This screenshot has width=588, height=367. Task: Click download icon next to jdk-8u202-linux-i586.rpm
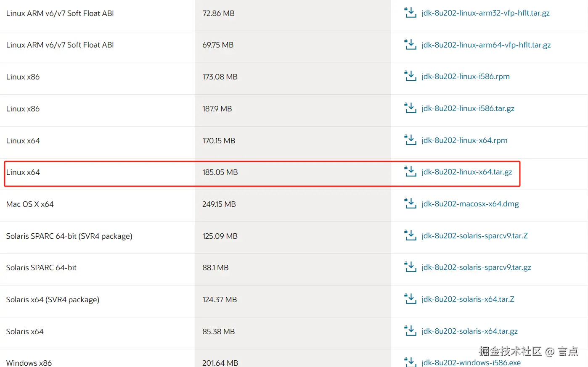410,76
